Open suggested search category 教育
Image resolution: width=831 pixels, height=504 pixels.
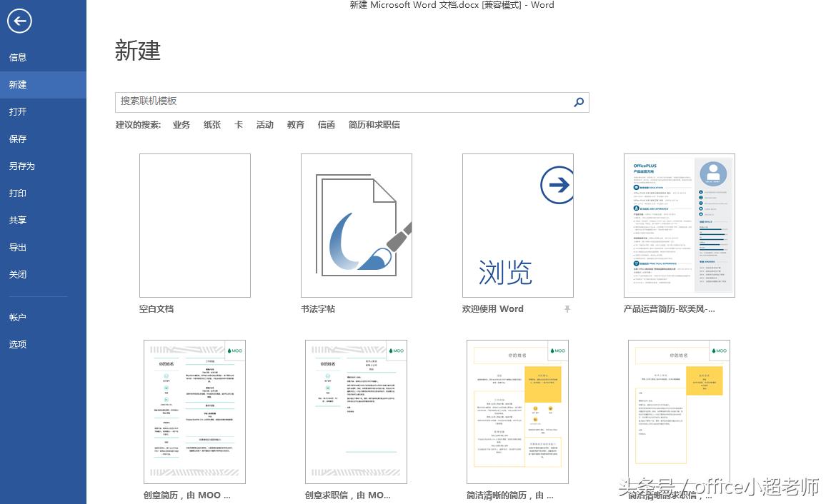pyautogui.click(x=295, y=124)
